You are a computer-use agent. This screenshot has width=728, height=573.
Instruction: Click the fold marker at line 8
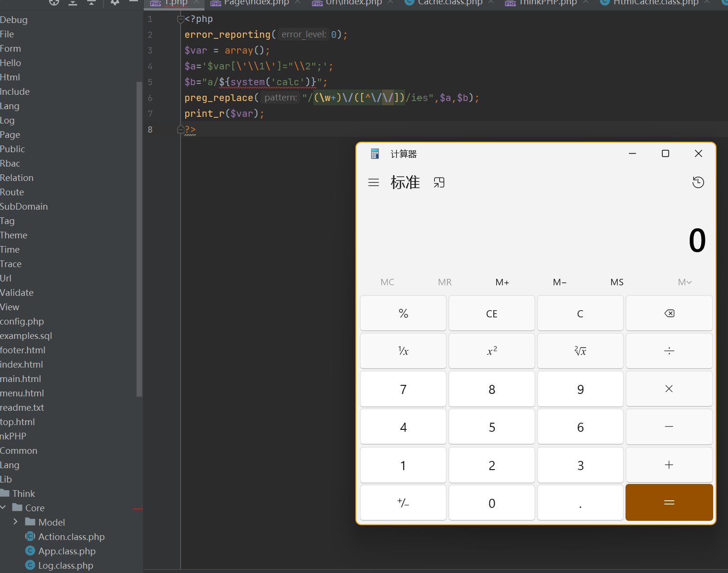coord(181,129)
